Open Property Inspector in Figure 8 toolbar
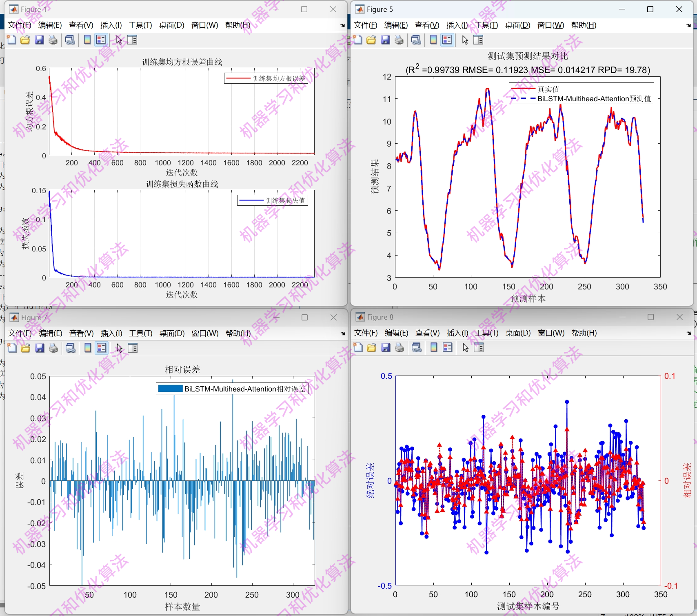697x616 pixels. 479,347
